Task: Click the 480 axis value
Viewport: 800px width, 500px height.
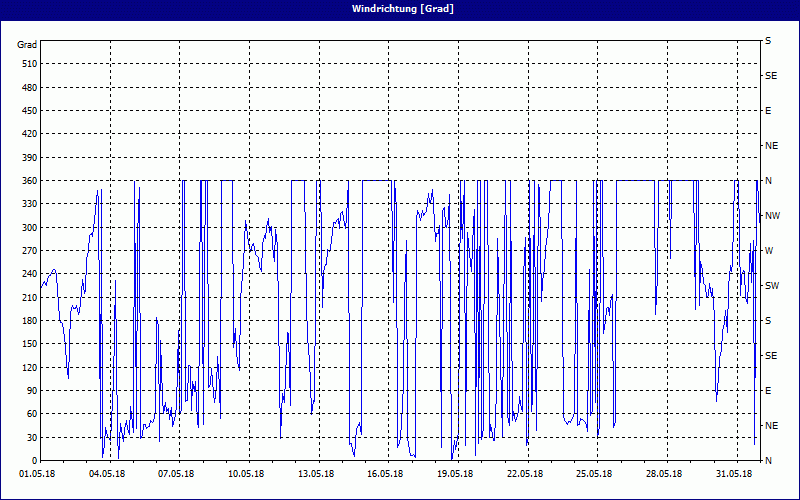Action: 30,88
